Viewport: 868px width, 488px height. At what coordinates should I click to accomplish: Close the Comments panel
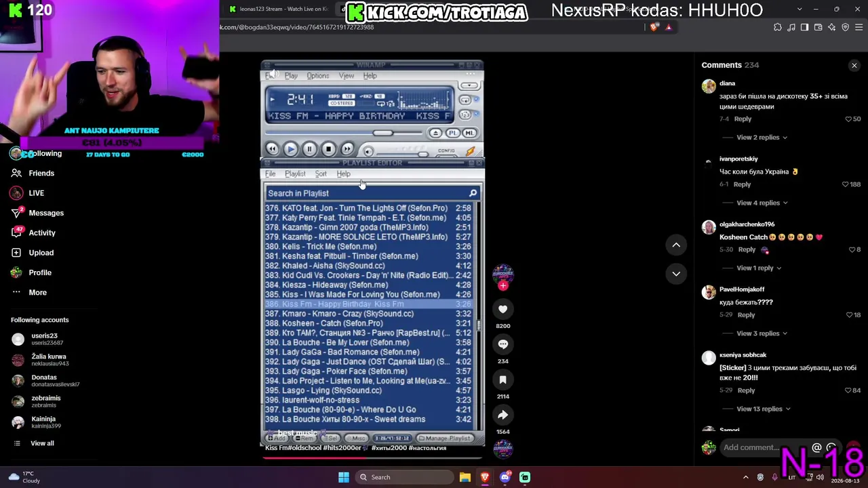[854, 65]
